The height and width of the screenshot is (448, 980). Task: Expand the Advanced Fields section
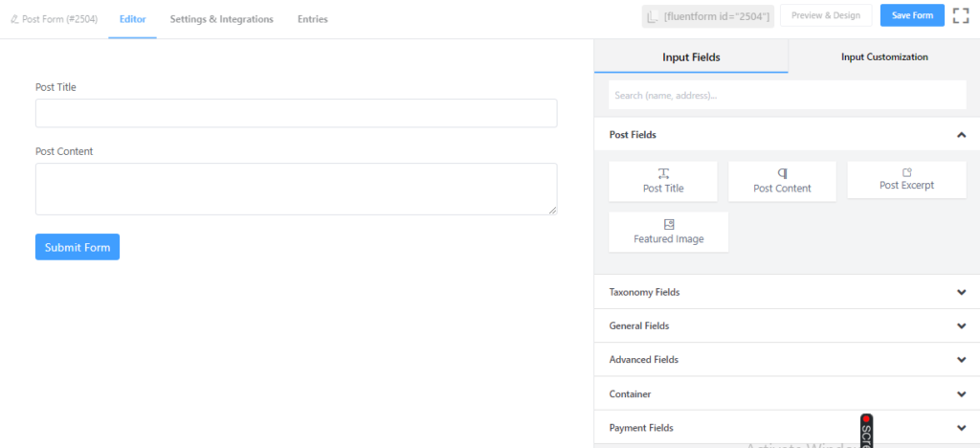(787, 359)
